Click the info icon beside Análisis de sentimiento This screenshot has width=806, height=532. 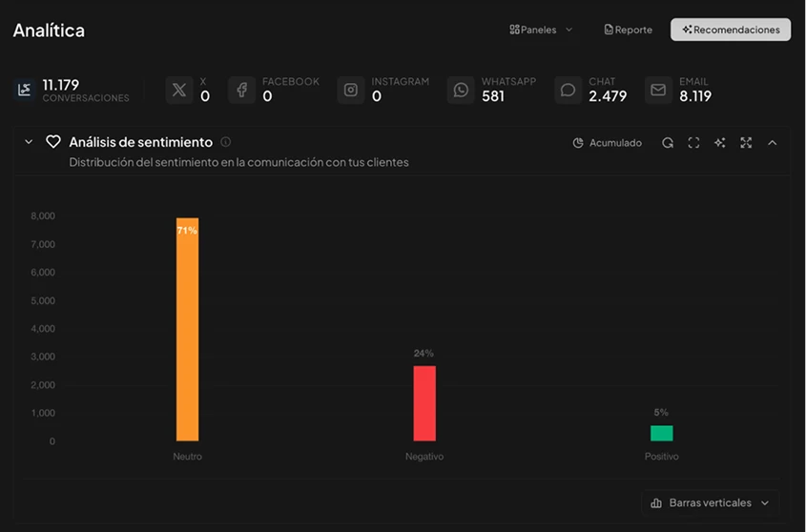(226, 142)
